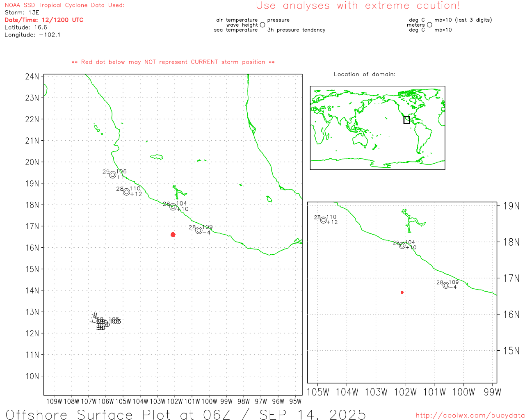Click the 'Latitude: 16.6' text
Viewport: 525px width, 420px height.
[26, 27]
